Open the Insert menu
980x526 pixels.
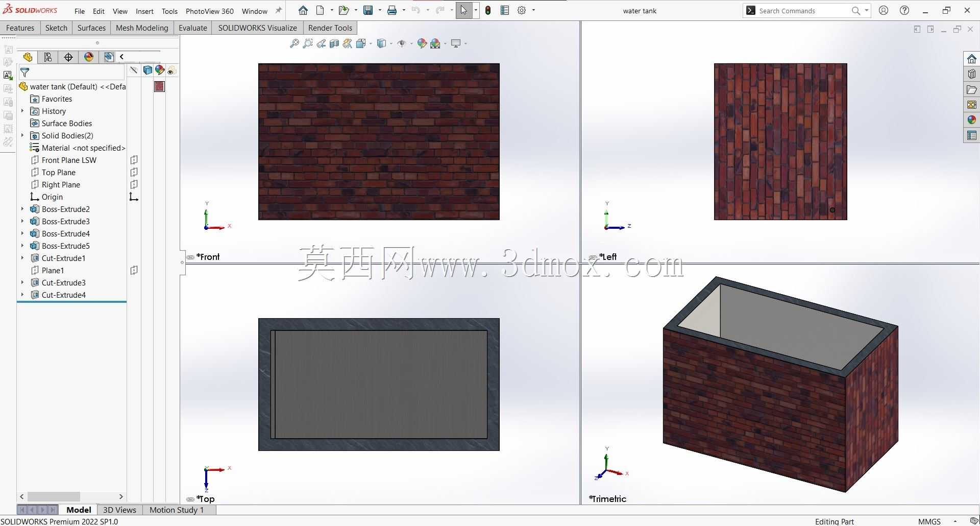pos(144,11)
